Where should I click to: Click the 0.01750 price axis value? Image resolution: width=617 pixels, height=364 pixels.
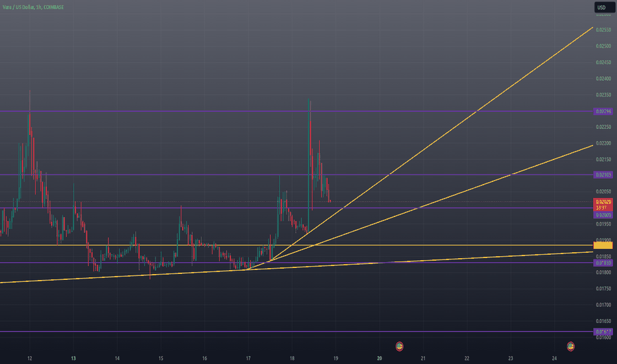coord(603,289)
